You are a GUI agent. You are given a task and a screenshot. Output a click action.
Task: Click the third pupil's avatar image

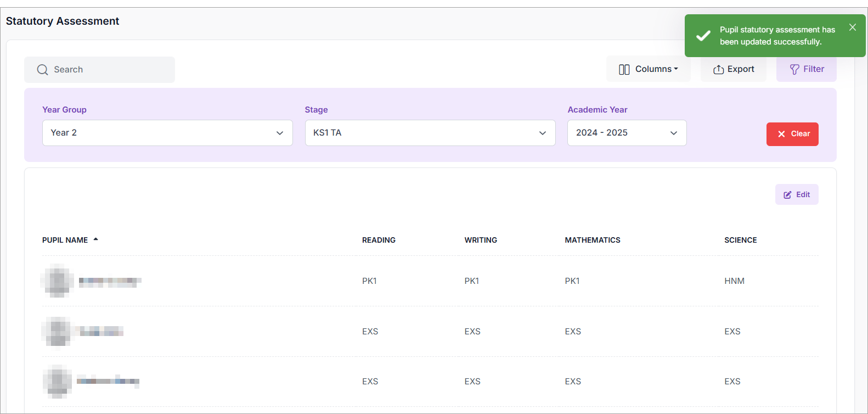pyautogui.click(x=58, y=382)
